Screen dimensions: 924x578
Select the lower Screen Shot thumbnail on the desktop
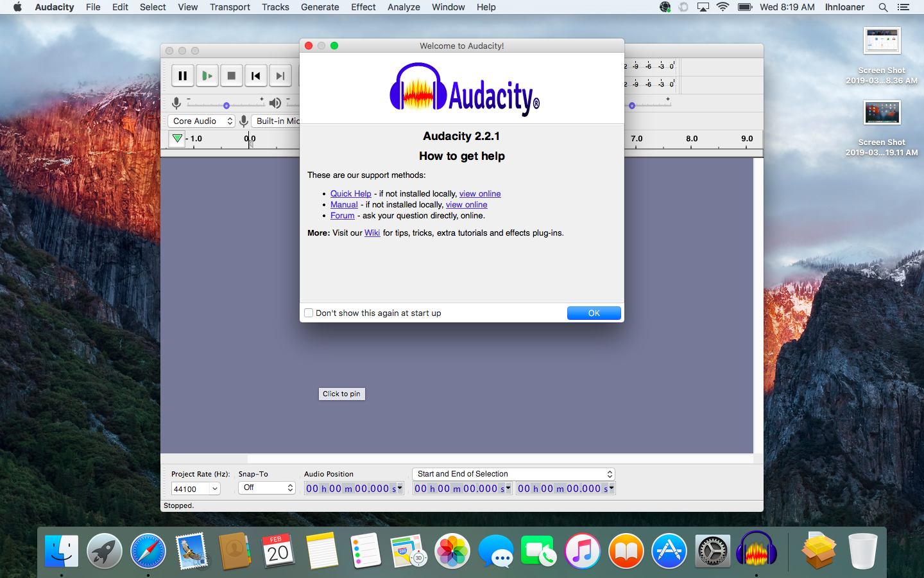[x=882, y=113]
